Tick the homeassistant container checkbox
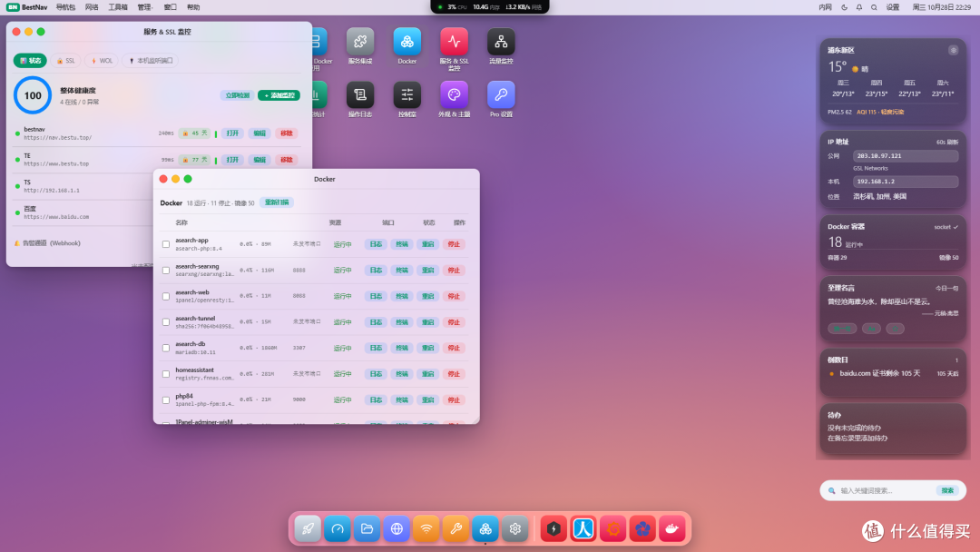The image size is (980, 552). [166, 374]
